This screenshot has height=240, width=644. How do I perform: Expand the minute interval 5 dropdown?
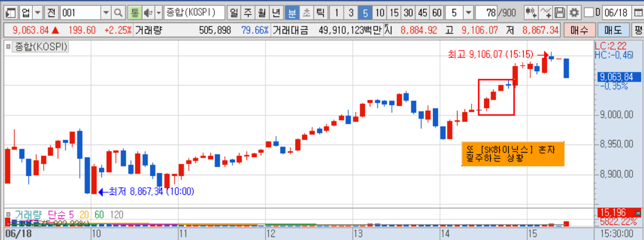(x=468, y=12)
